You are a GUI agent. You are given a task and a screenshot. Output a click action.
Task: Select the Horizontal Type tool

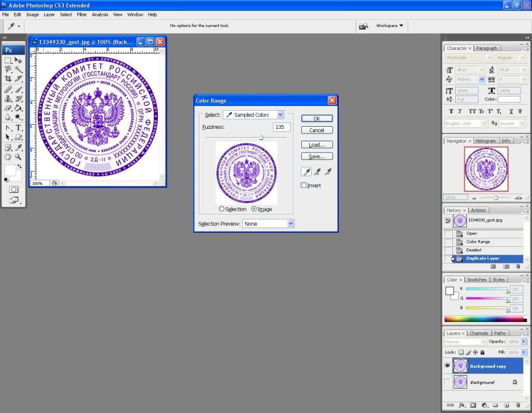(x=18, y=128)
